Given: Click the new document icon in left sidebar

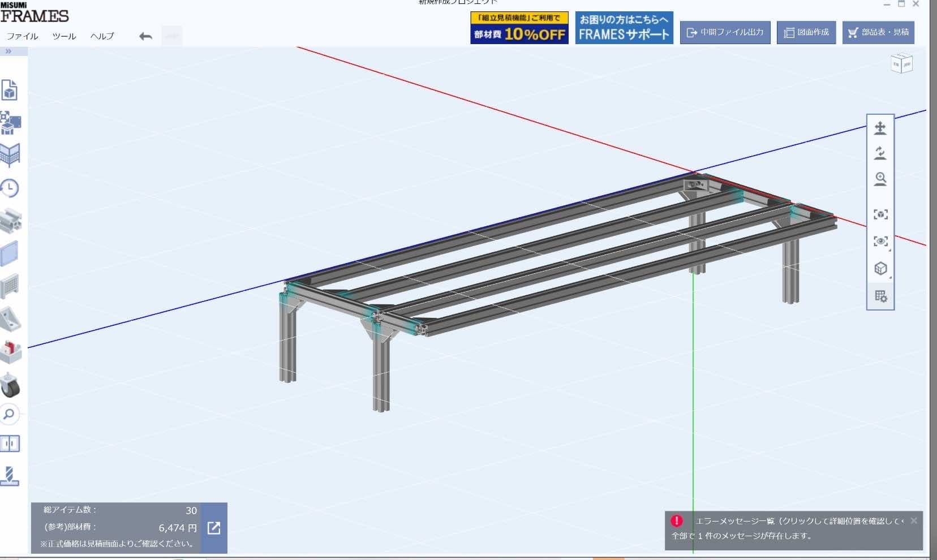Looking at the screenshot, I should 10,90.
